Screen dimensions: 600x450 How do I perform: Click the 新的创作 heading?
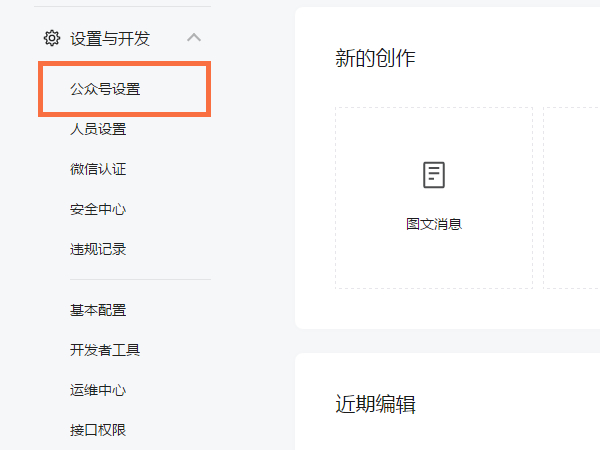tap(375, 59)
